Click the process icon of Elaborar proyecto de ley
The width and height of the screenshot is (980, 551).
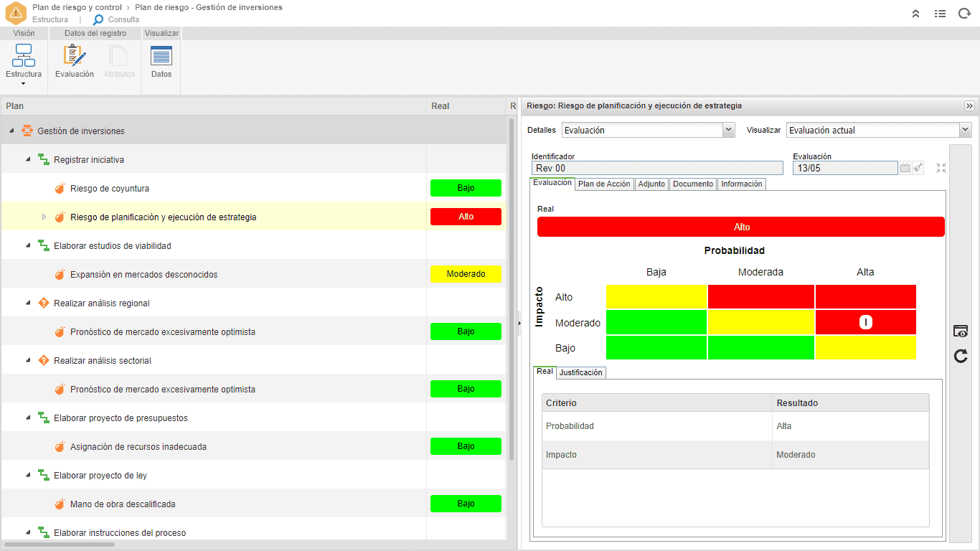44,475
